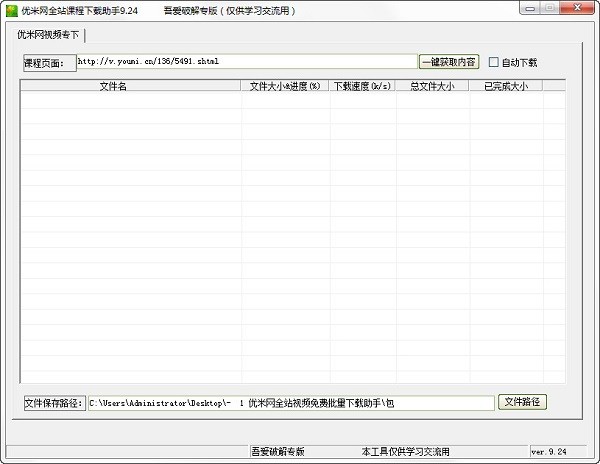
Task: Click 本工具仅供学习交流用 status bar text
Action: point(405,452)
